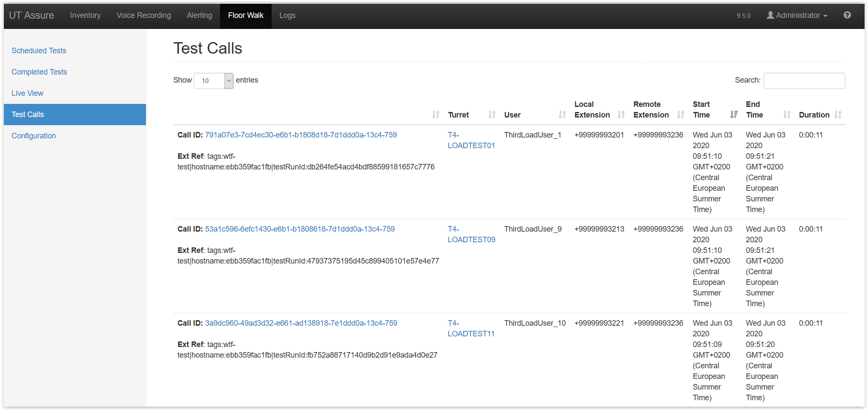
Task: Sort table by User column icon
Action: pyautogui.click(x=562, y=115)
